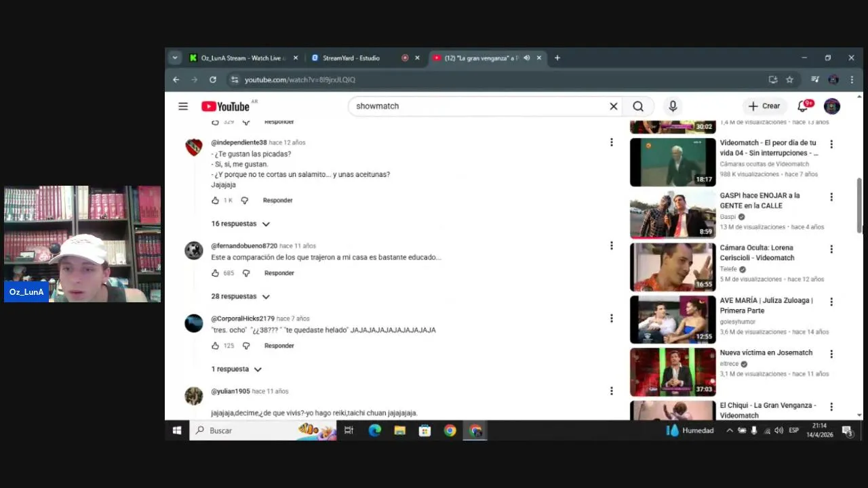Screen dimensions: 868x488
Task: Open options menu for @CorporalHicks2179 comment
Action: pos(611,318)
